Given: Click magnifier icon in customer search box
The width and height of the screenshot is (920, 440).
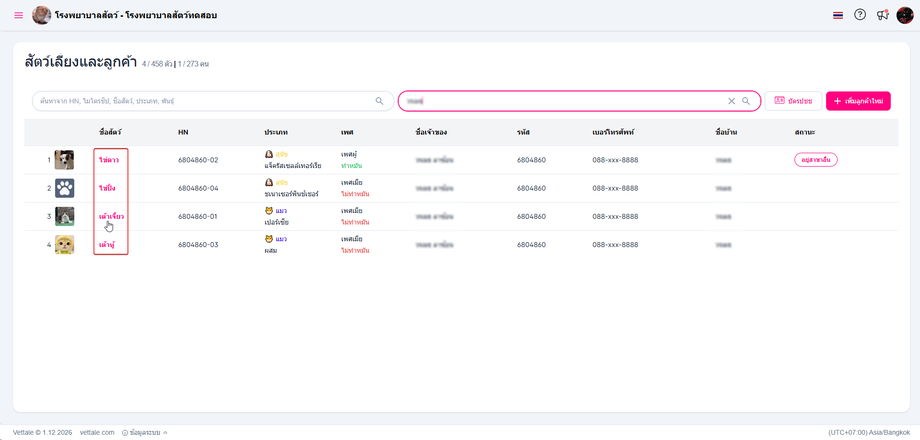Looking at the screenshot, I should pos(746,101).
